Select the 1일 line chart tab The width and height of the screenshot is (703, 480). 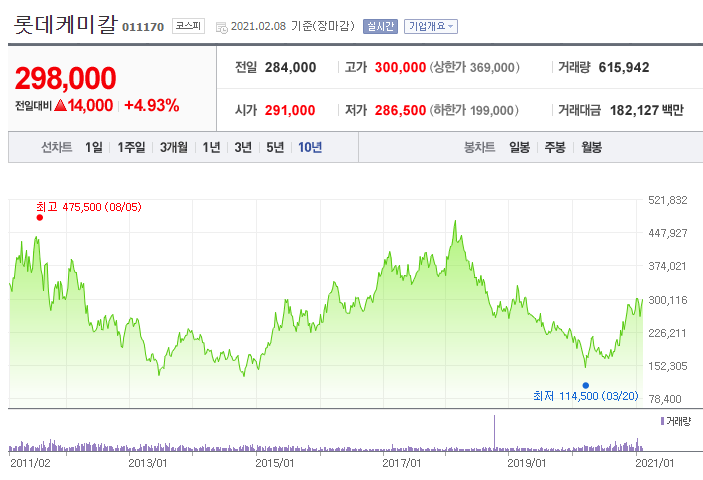coord(94,147)
